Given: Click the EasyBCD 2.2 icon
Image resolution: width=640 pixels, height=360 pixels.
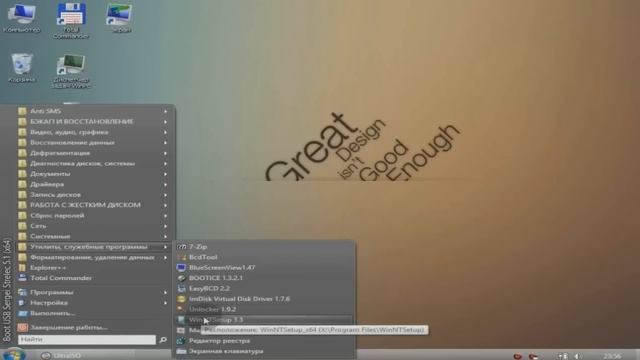Looking at the screenshot, I should [x=181, y=289].
